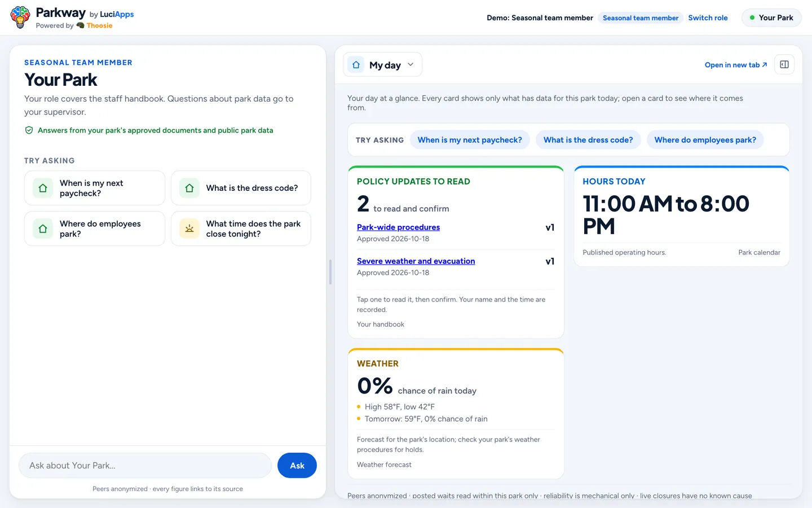Click Park calendar source label
Viewport: 812px width, 508px height.
759,252
